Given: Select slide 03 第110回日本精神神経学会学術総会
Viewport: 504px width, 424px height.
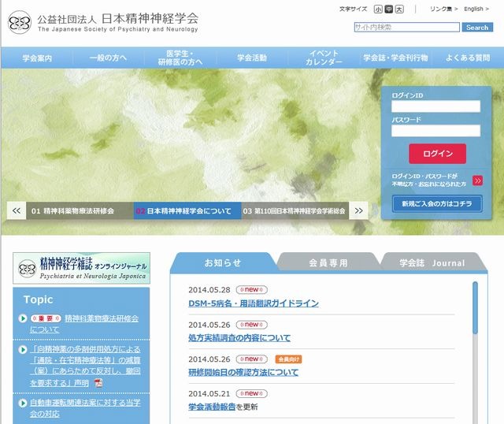Looking at the screenshot, I should pos(295,210).
